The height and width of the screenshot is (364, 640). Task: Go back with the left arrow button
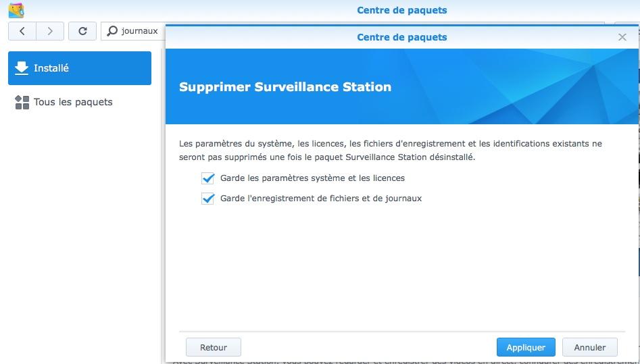[x=22, y=31]
